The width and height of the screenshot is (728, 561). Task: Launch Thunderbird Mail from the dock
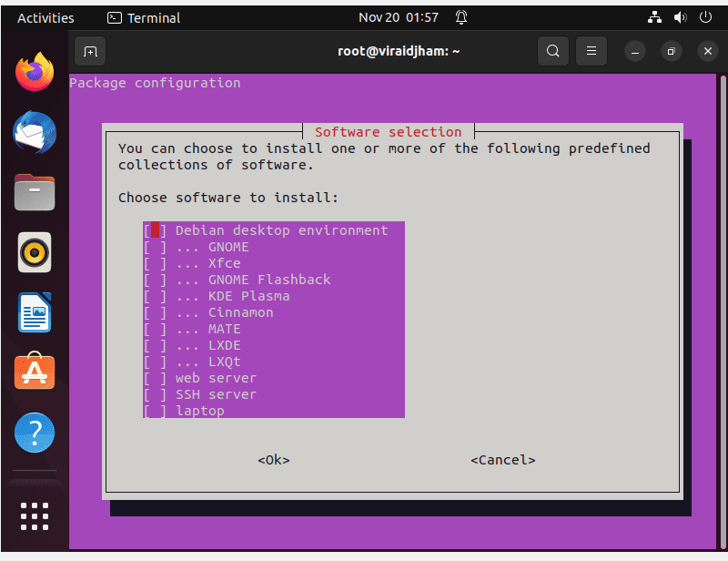click(x=35, y=132)
